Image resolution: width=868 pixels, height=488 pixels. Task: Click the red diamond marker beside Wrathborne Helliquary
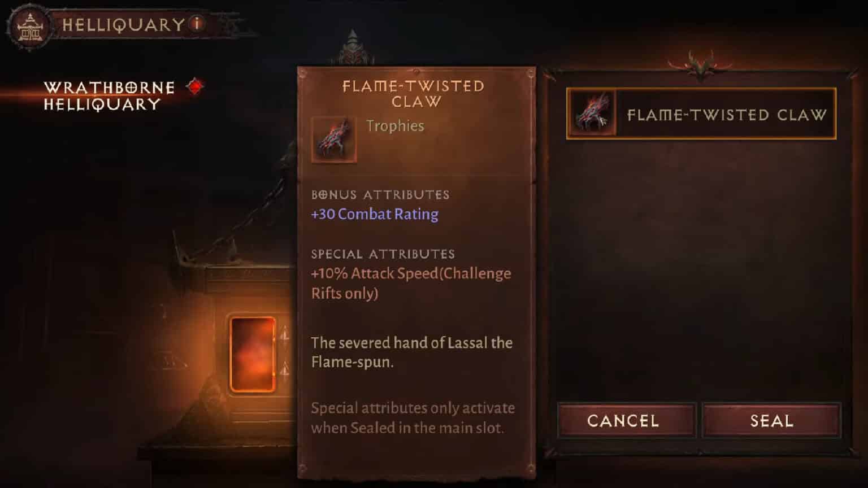pos(195,86)
